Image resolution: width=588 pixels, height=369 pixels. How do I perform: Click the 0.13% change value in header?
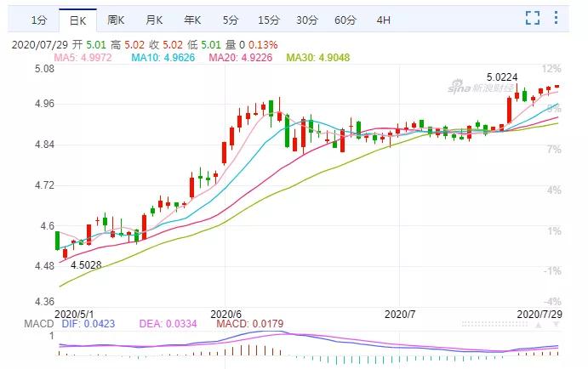pyautogui.click(x=263, y=45)
